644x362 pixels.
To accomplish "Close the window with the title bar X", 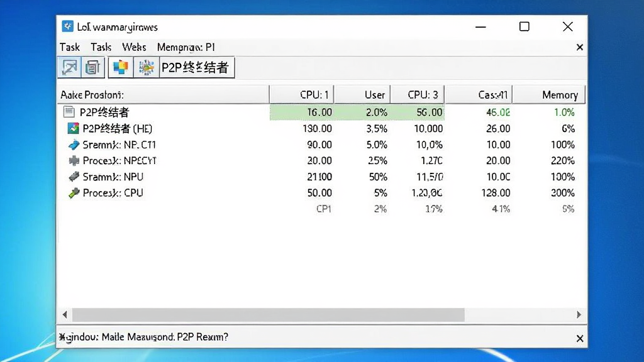I will pyautogui.click(x=568, y=26).
